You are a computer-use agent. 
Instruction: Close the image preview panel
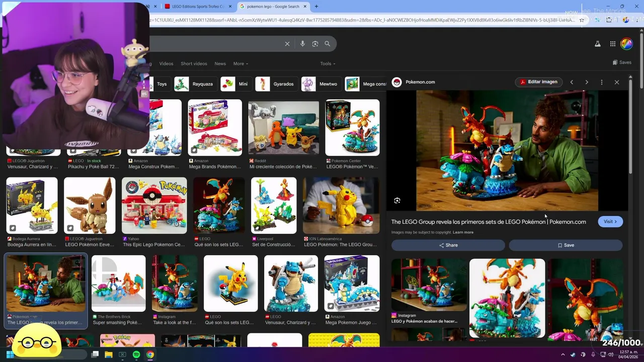[x=617, y=82]
